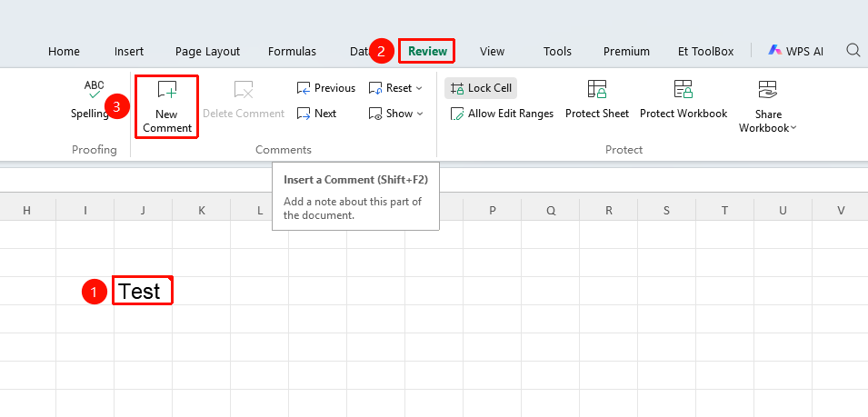Open the Reset comments dropdown
Screen dimensions: 868x417
coord(395,88)
